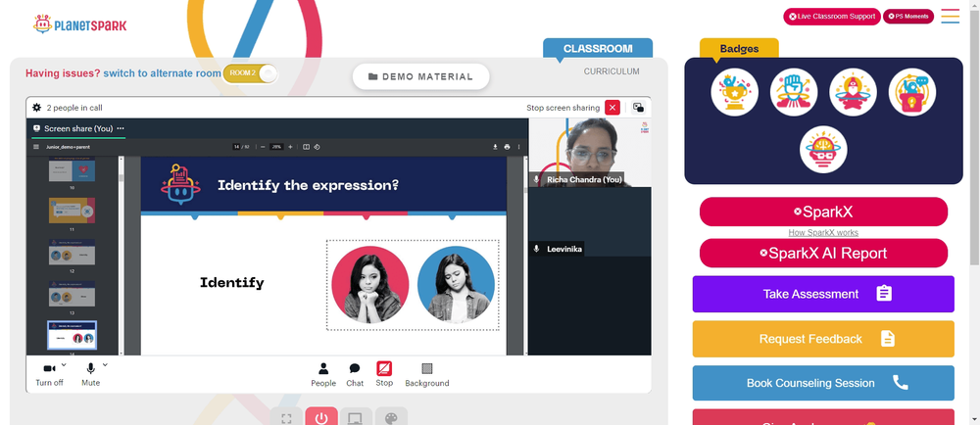Image resolution: width=980 pixels, height=425 pixels.
Task: Select the meditating figure badge
Action: point(853,92)
